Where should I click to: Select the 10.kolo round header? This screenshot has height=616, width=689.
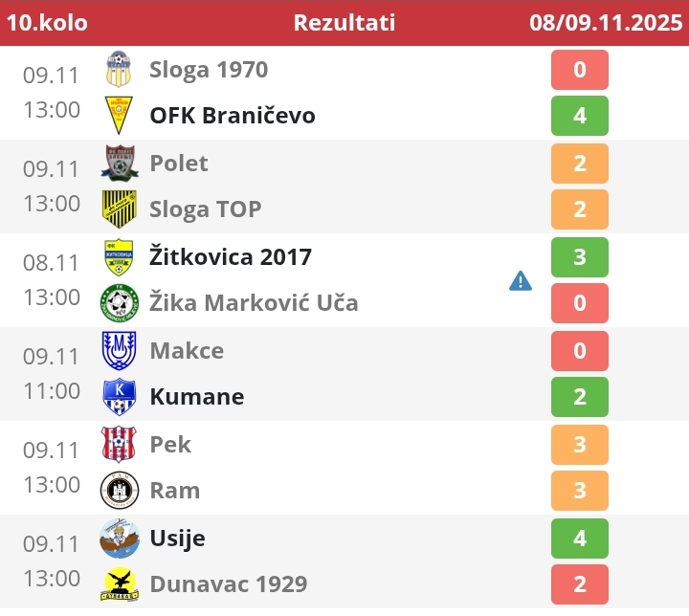click(x=47, y=22)
